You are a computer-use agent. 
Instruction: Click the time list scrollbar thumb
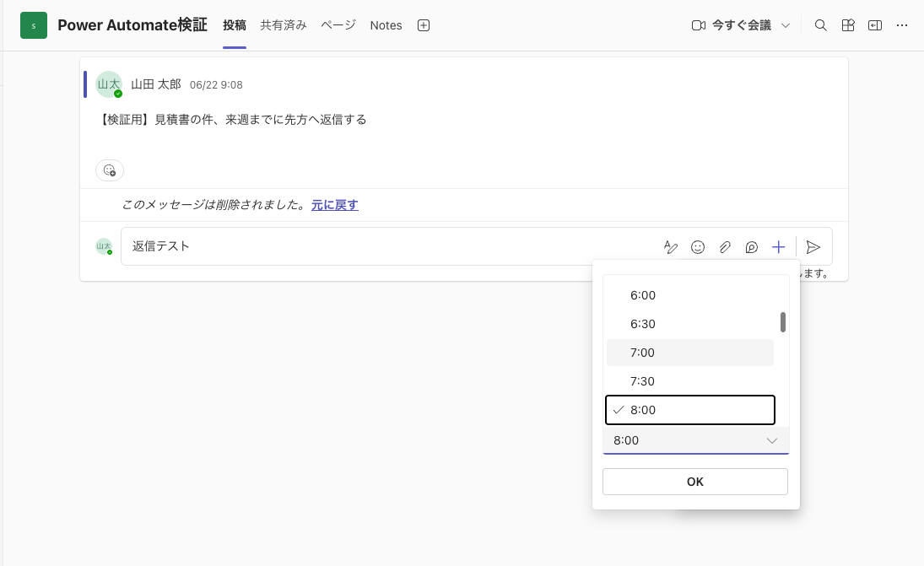783,322
